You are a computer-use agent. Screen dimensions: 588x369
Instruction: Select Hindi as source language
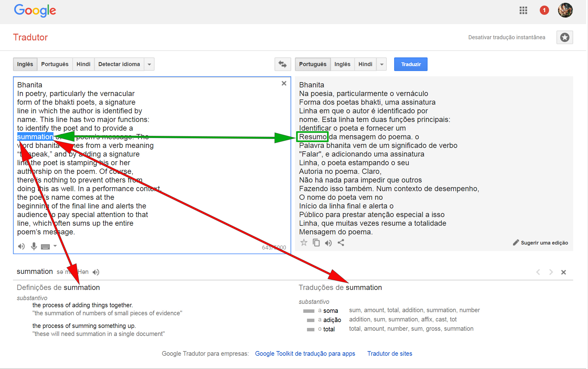tap(83, 64)
